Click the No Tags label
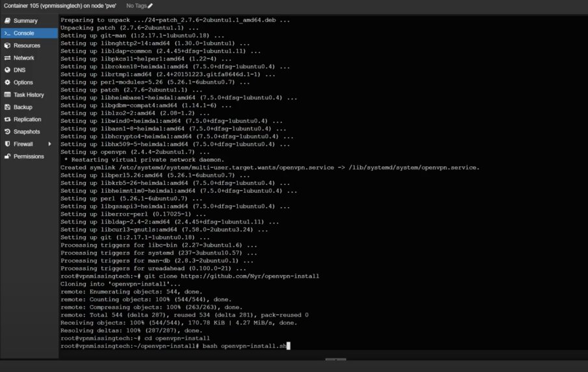The image size is (588, 372). [x=136, y=5]
